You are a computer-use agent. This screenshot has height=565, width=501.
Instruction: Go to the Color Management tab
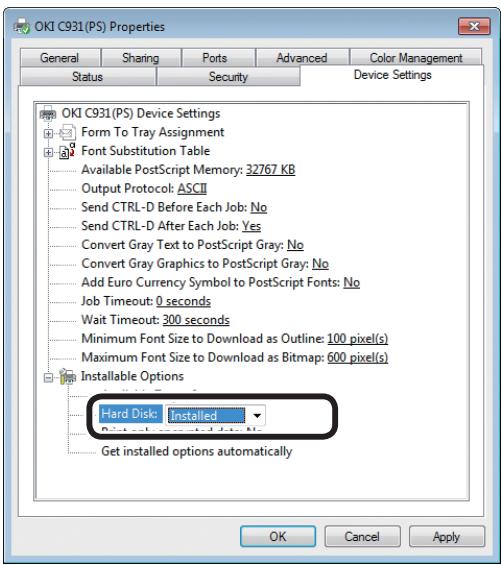(x=416, y=58)
